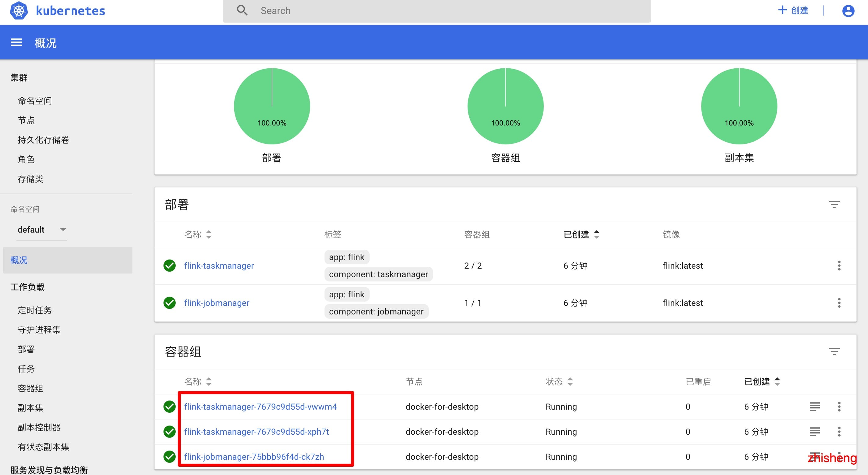Expand the default namespace dropdown
868x475 pixels.
pos(42,230)
